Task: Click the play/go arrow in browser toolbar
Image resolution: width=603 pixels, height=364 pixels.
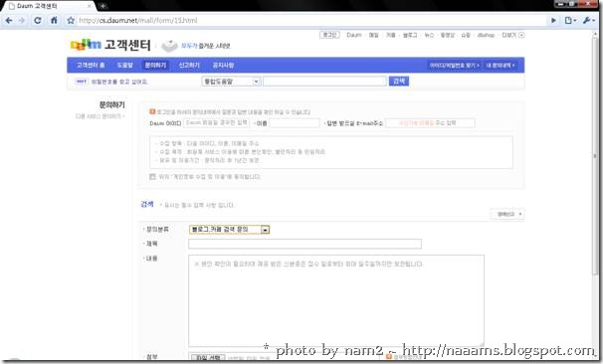Action: pyautogui.click(x=553, y=20)
